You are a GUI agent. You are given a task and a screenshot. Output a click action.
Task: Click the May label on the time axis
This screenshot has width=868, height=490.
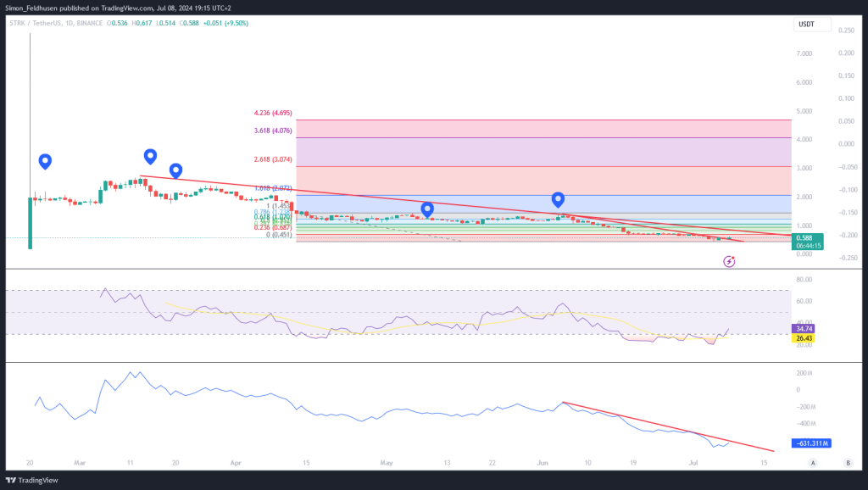[x=387, y=463]
